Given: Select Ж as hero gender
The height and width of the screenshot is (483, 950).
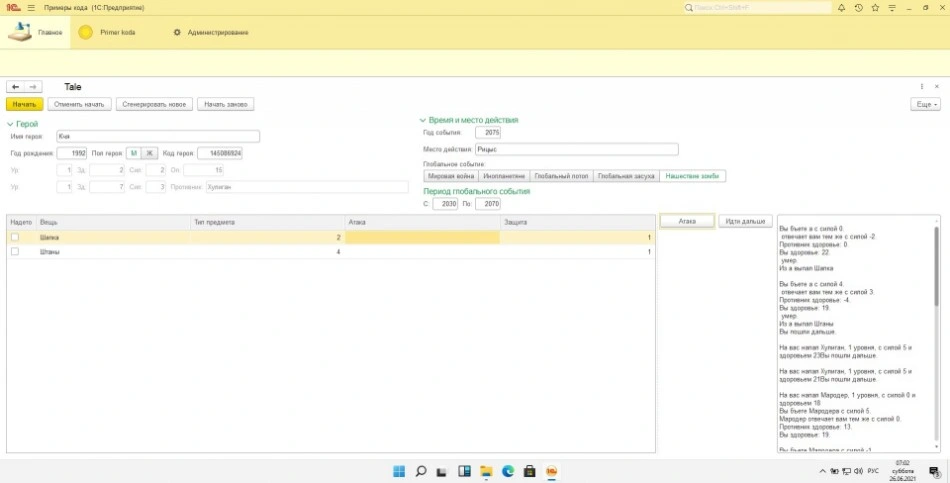Looking at the screenshot, I should click(x=150, y=153).
